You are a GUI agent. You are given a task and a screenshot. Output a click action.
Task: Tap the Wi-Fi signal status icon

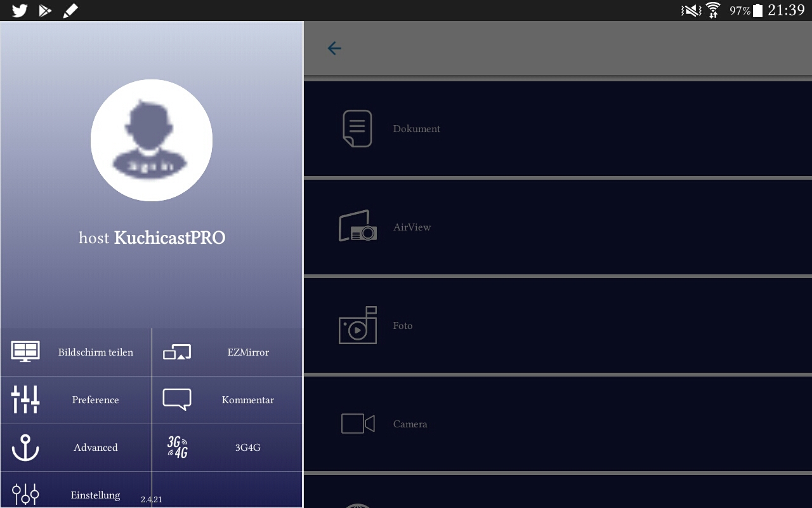[714, 10]
